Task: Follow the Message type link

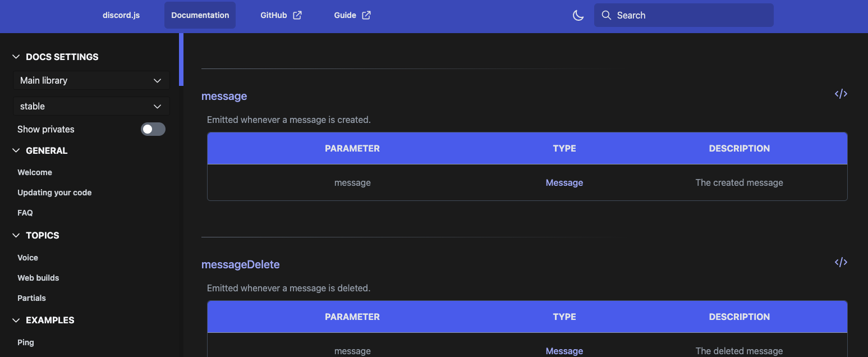Action: point(564,182)
